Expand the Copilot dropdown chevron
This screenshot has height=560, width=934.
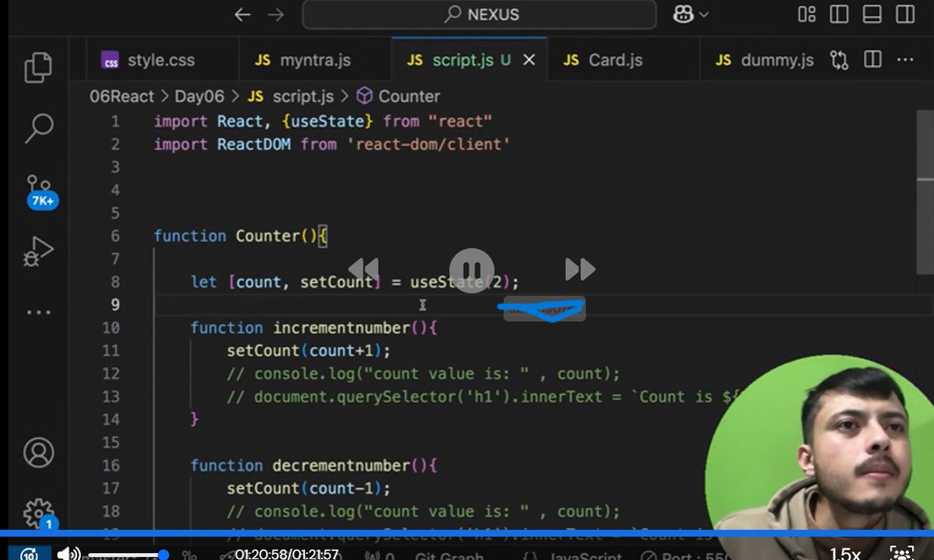tap(704, 14)
